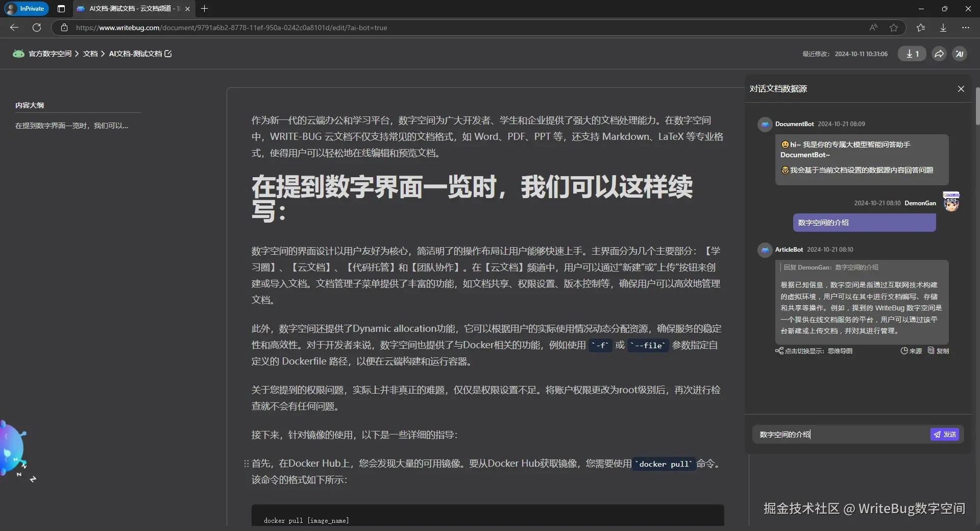Open the browser settings menu via three dots
This screenshot has height=531, width=980.
(x=966, y=28)
